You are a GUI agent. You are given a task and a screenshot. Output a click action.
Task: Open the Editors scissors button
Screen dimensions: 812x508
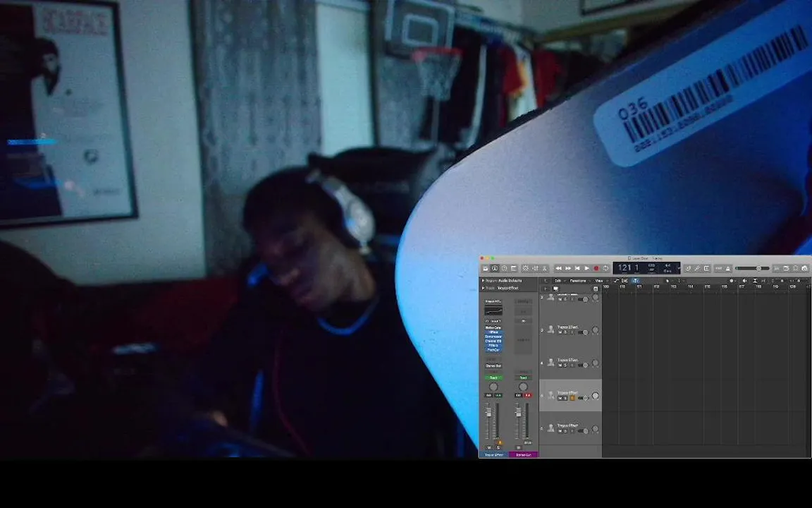(545, 269)
